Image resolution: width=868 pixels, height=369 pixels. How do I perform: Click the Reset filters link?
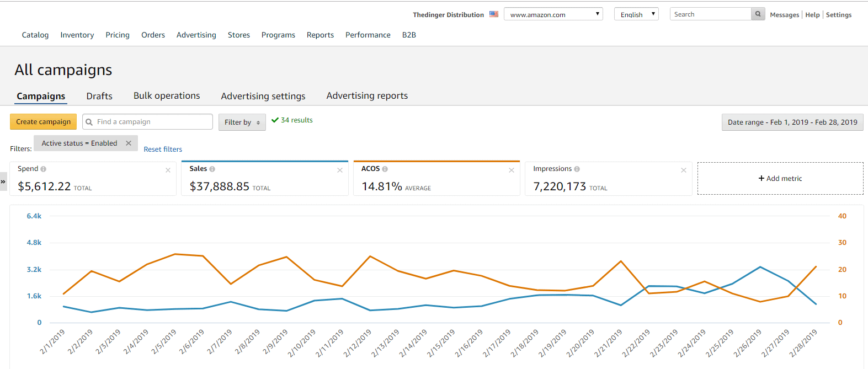163,149
